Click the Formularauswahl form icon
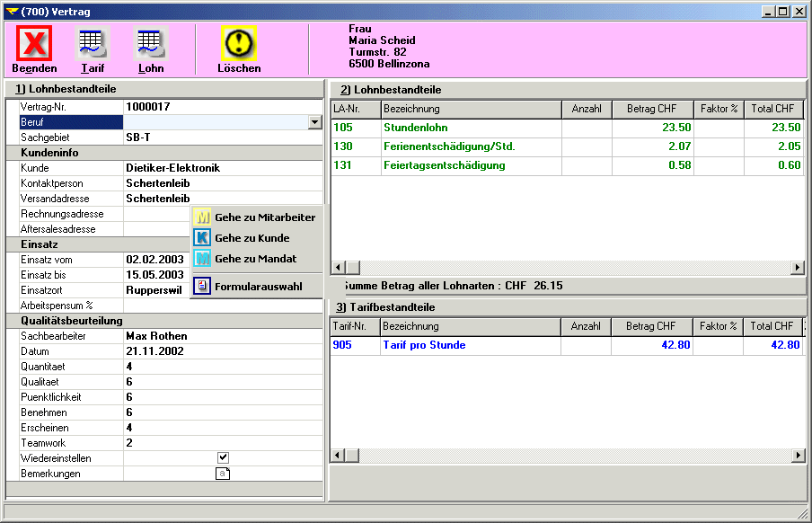This screenshot has height=523, width=812. (x=202, y=285)
